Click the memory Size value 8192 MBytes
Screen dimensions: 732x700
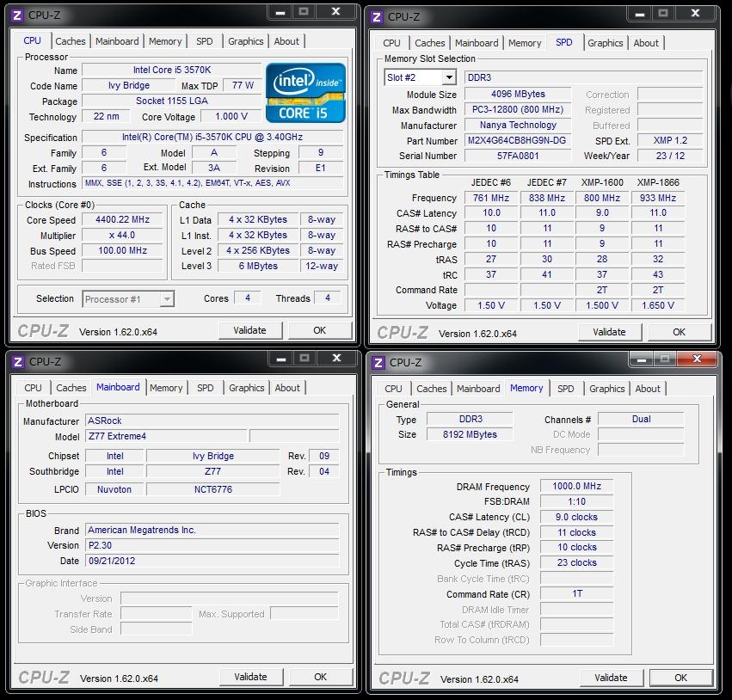coord(470,434)
